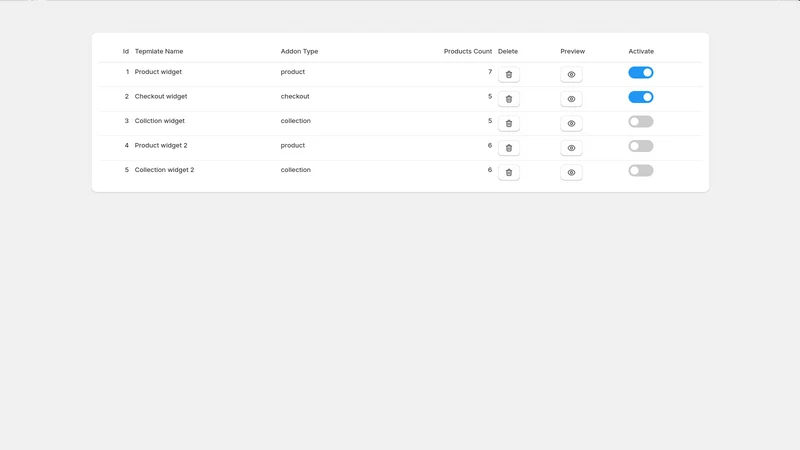
Task: Activate the Product widget 2 toggle
Action: click(x=641, y=146)
